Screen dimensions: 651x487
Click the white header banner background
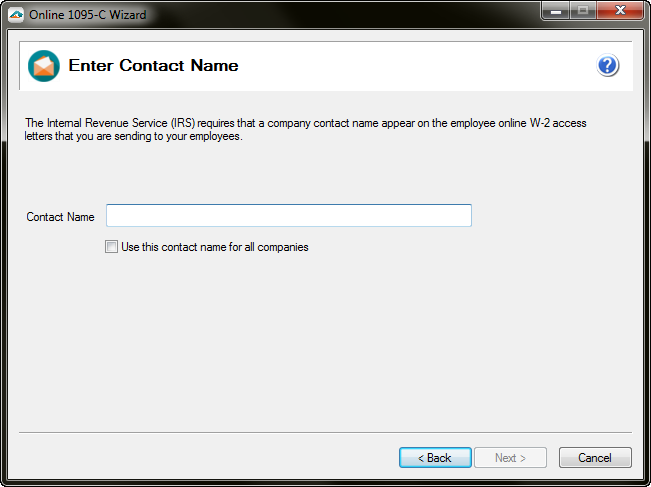[420, 66]
